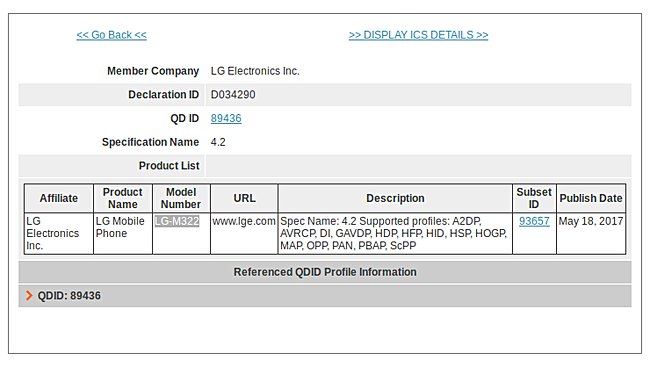650x367 pixels.
Task: Click the Publish Date column header
Action: tap(591, 198)
